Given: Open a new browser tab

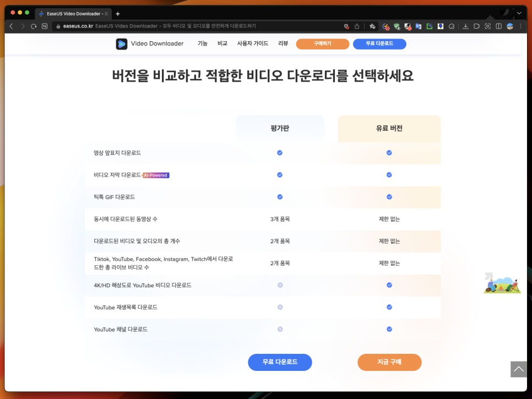Looking at the screenshot, I should pyautogui.click(x=118, y=14).
